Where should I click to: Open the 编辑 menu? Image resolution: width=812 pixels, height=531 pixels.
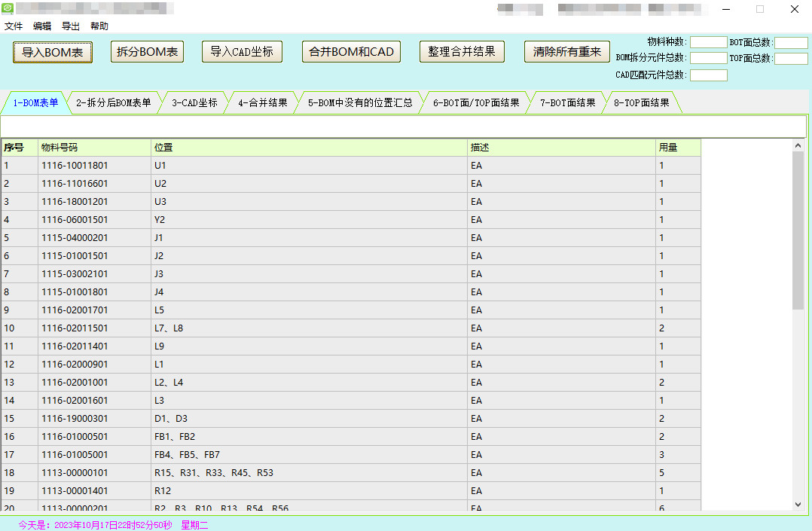click(42, 26)
